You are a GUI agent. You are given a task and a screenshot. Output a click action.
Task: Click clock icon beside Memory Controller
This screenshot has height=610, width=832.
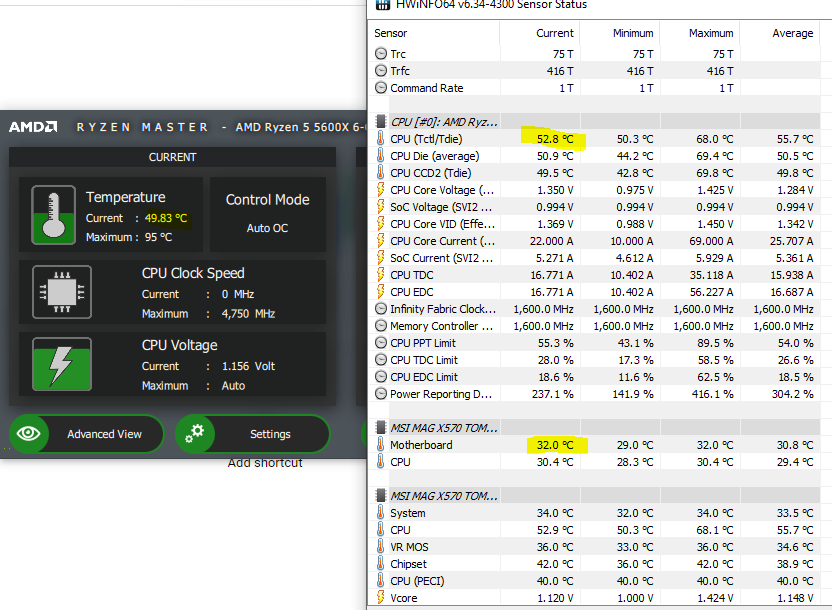click(x=380, y=326)
